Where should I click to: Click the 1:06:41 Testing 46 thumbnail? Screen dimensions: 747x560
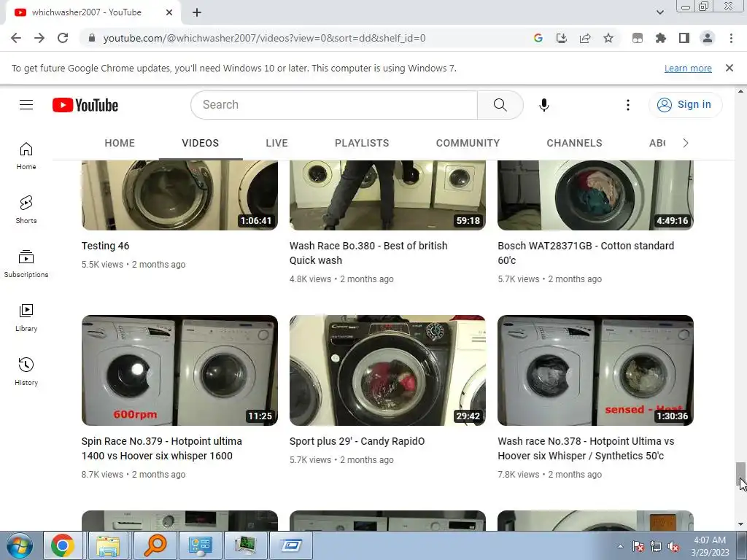[179, 195]
